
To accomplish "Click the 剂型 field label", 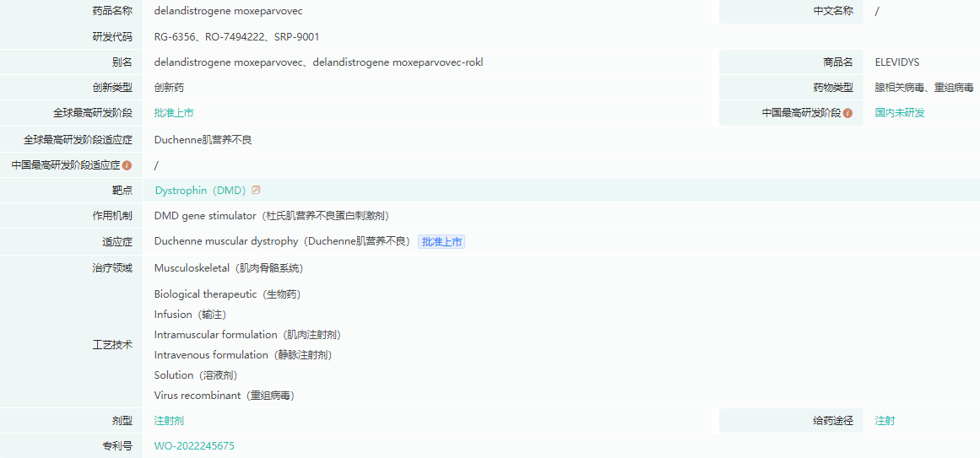I will 122,421.
